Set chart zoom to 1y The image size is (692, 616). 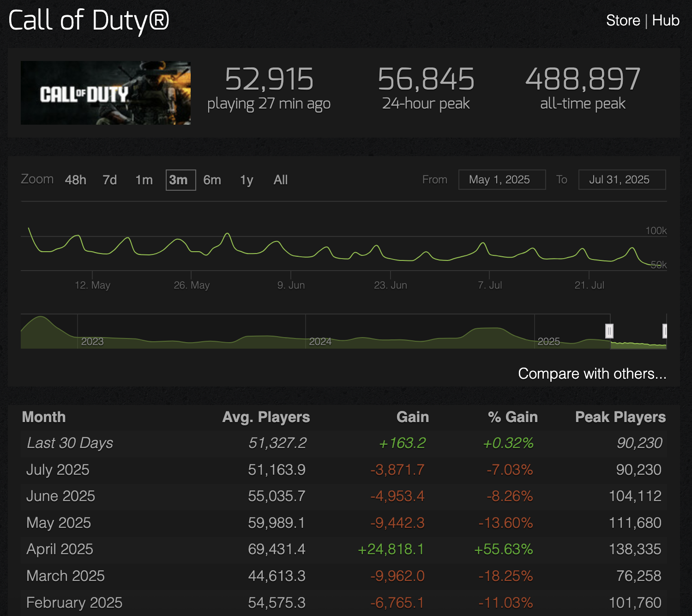click(247, 180)
